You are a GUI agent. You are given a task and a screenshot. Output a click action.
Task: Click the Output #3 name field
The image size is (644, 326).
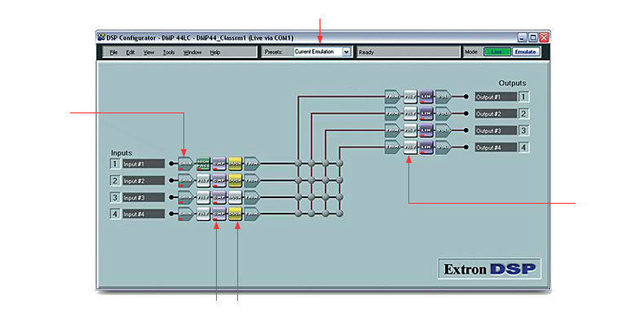pyautogui.click(x=496, y=130)
